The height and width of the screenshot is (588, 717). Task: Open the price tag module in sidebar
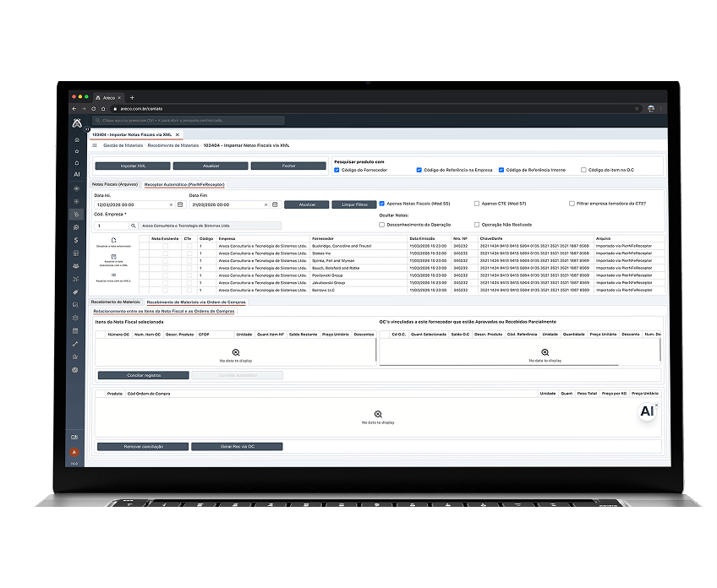[x=75, y=292]
